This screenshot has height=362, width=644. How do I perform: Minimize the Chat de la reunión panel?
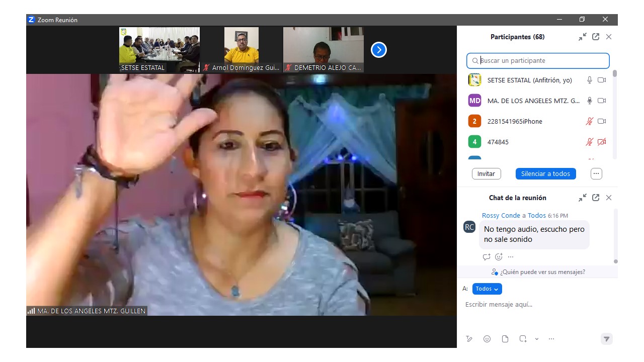[583, 198]
